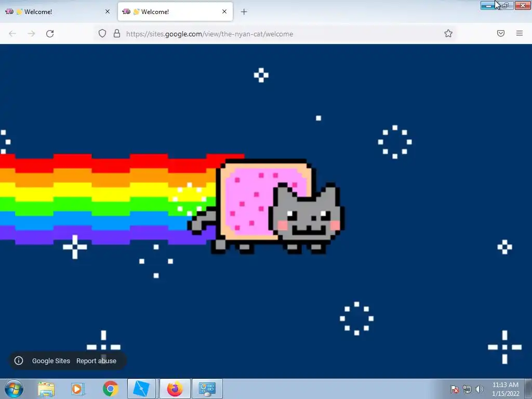Save page using the Pocket icon
The height and width of the screenshot is (399, 532).
[x=500, y=33]
